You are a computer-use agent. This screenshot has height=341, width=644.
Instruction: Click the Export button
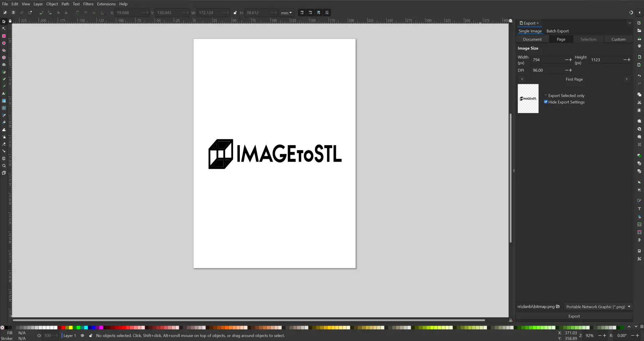coord(574,316)
